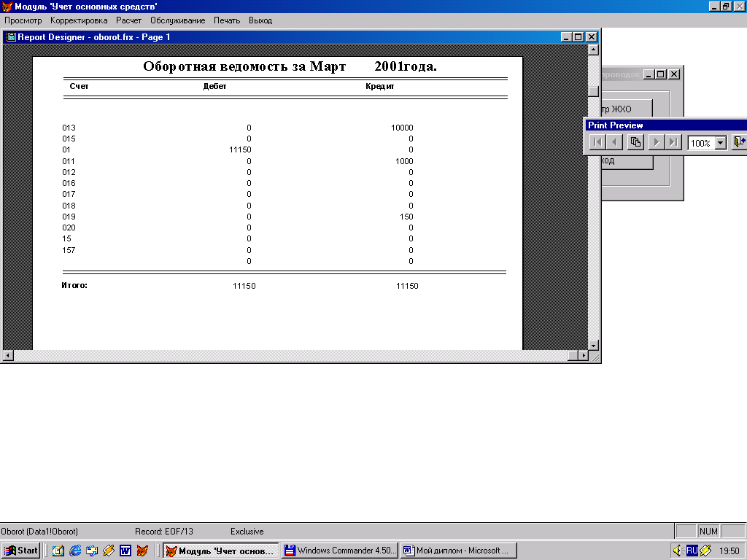Click the NUM indicator in status bar
This screenshot has width=747, height=560.
(708, 531)
